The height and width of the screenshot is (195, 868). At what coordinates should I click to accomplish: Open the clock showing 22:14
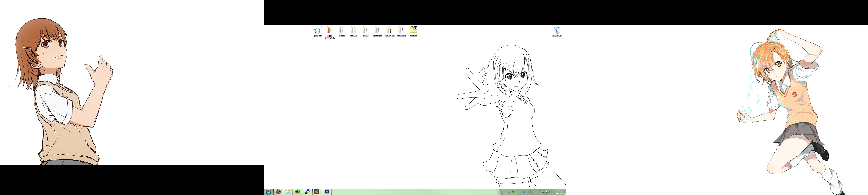pos(558,192)
